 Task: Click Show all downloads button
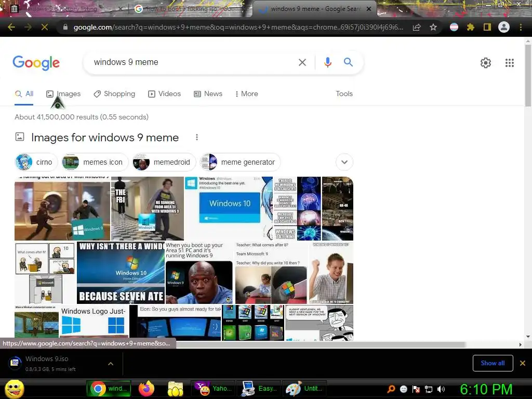tap(493, 363)
